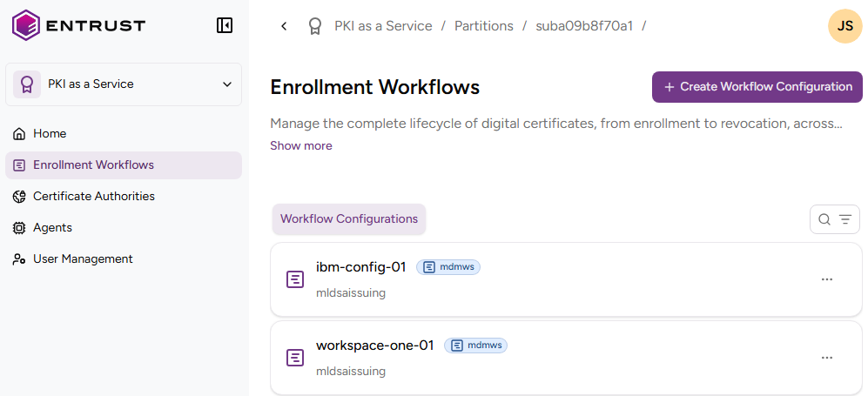
Task: Open Home in the sidebar
Action: click(x=124, y=134)
